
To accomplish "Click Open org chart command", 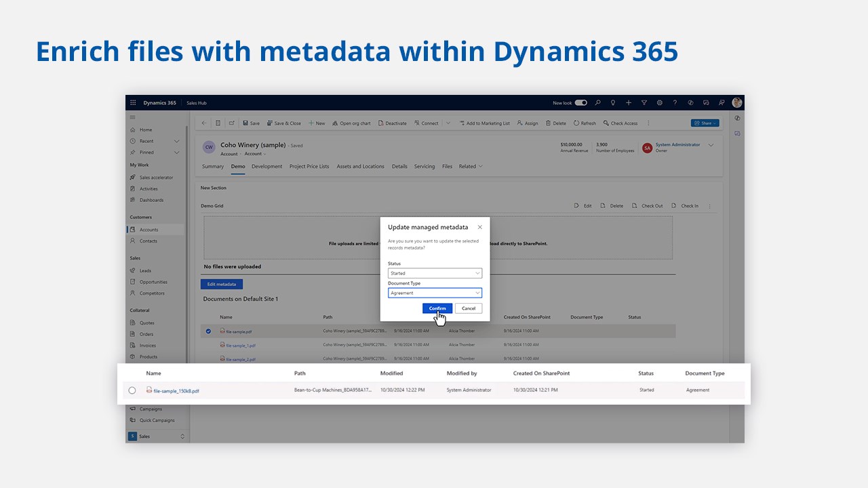I will pyautogui.click(x=351, y=123).
